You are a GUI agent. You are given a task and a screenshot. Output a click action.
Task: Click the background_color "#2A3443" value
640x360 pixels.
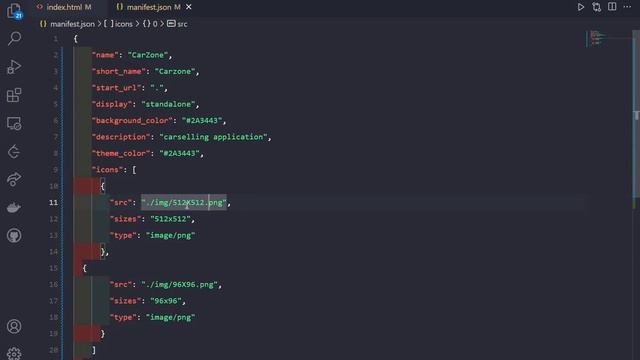point(202,120)
